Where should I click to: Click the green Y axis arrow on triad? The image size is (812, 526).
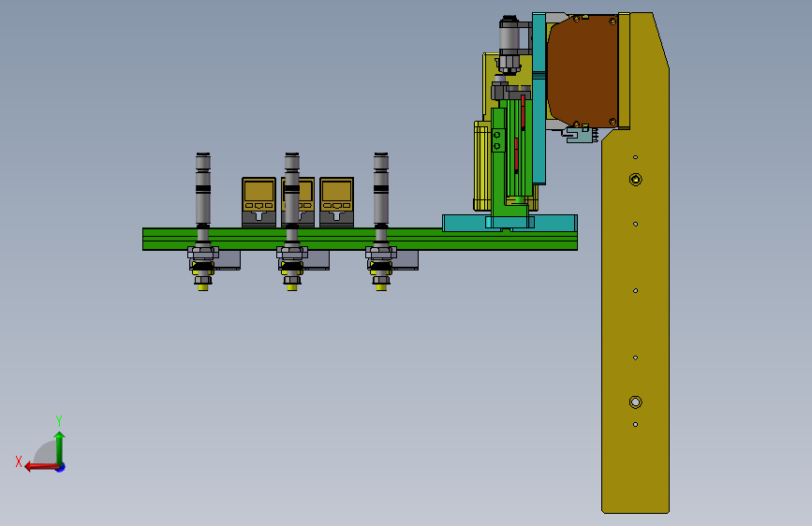pos(60,447)
